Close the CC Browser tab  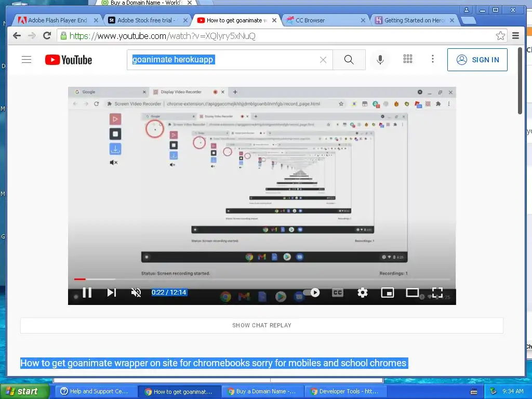[363, 20]
